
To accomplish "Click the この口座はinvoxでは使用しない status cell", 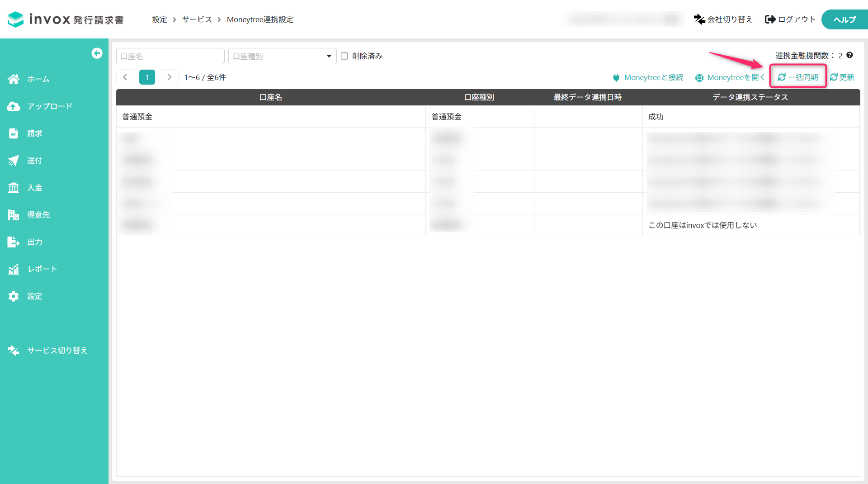I will [751, 225].
